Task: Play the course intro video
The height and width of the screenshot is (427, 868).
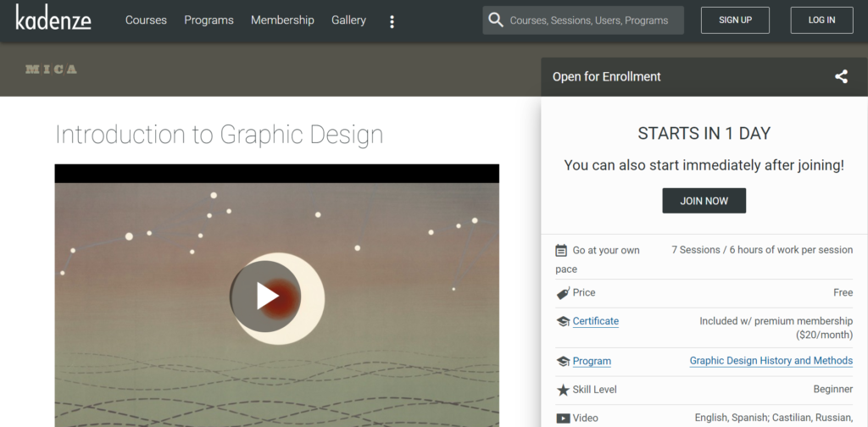Action: click(266, 297)
